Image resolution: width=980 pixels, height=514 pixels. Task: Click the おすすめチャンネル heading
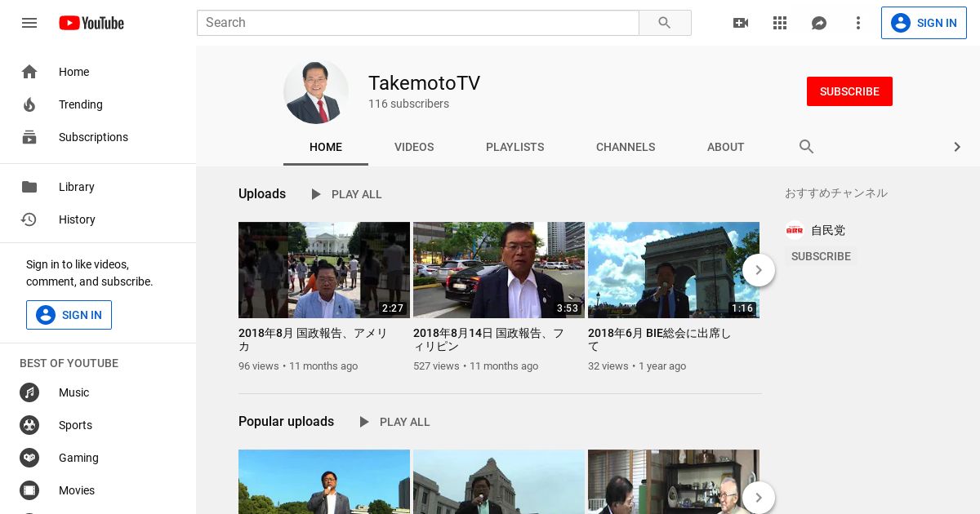836,193
